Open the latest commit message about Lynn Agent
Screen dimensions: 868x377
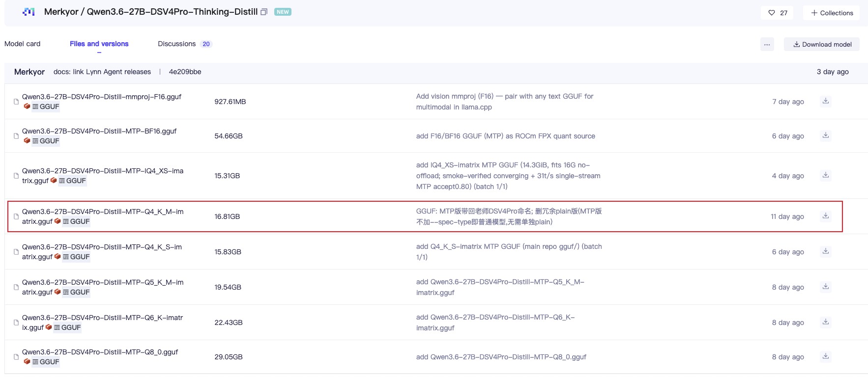(102, 72)
